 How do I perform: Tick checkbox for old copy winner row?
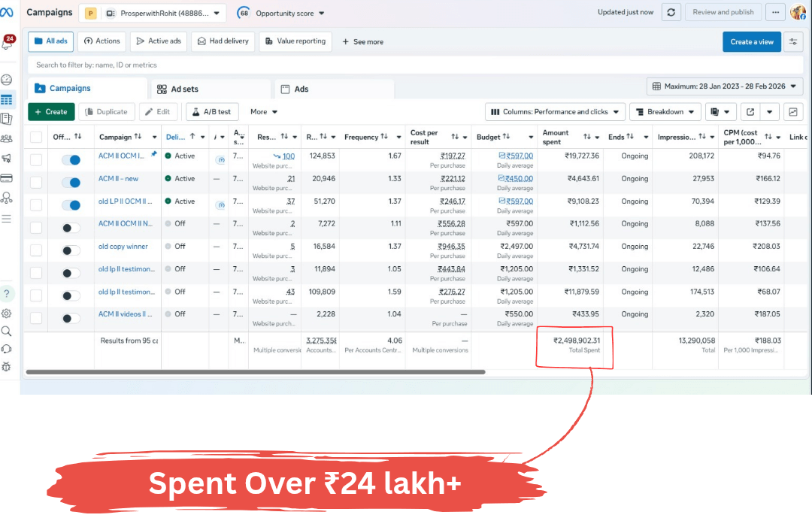coord(36,250)
